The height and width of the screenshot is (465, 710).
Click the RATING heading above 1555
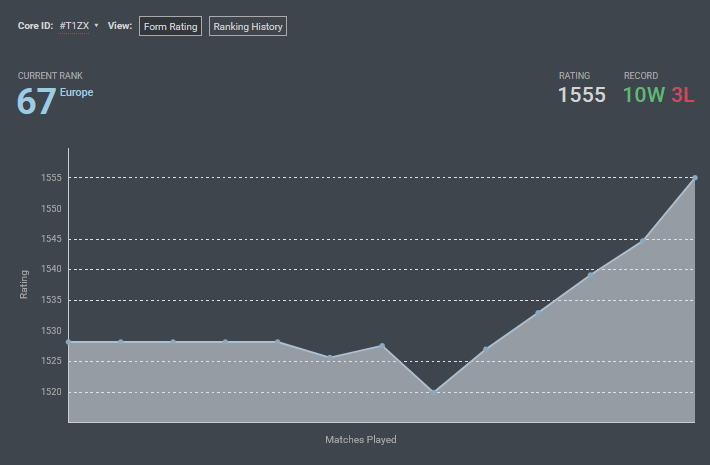(574, 76)
